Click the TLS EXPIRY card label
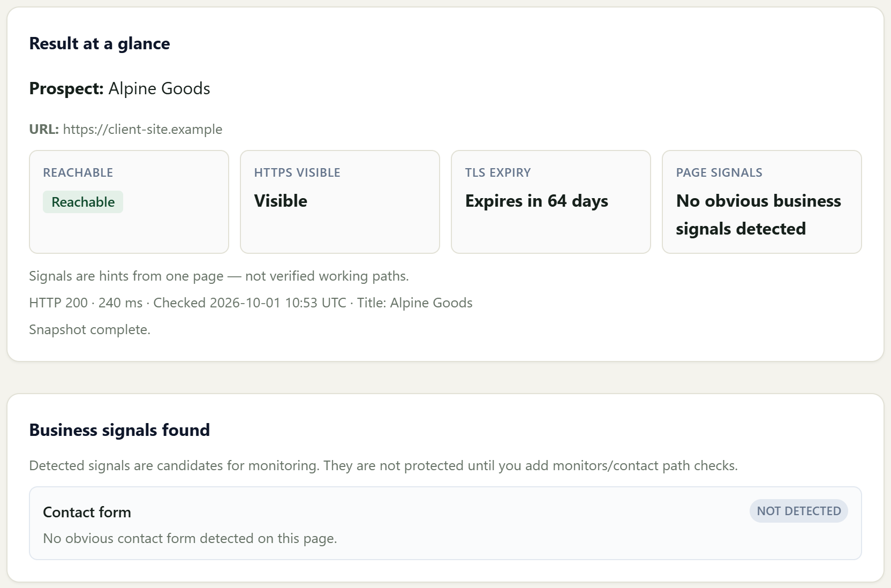This screenshot has height=588, width=891. 498,172
